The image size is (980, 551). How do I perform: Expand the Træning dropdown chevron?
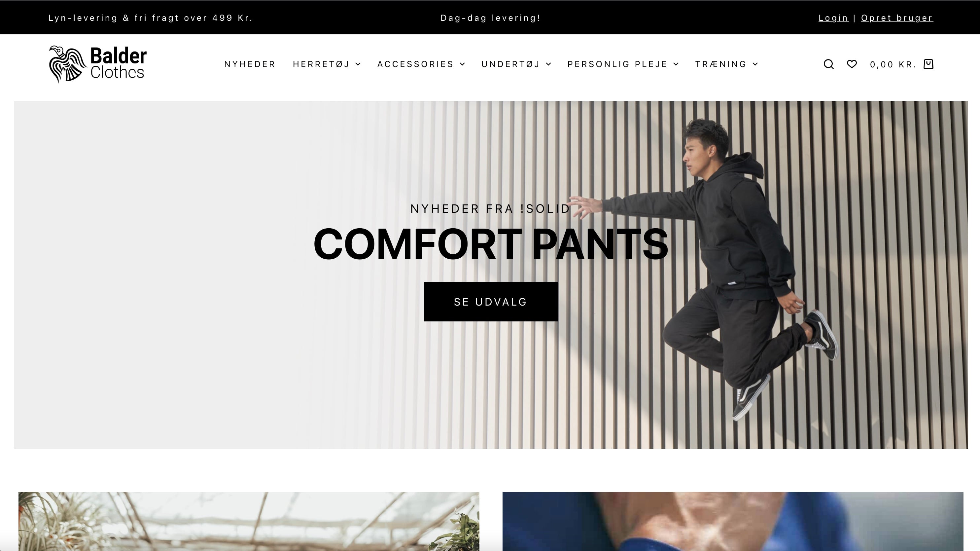755,64
